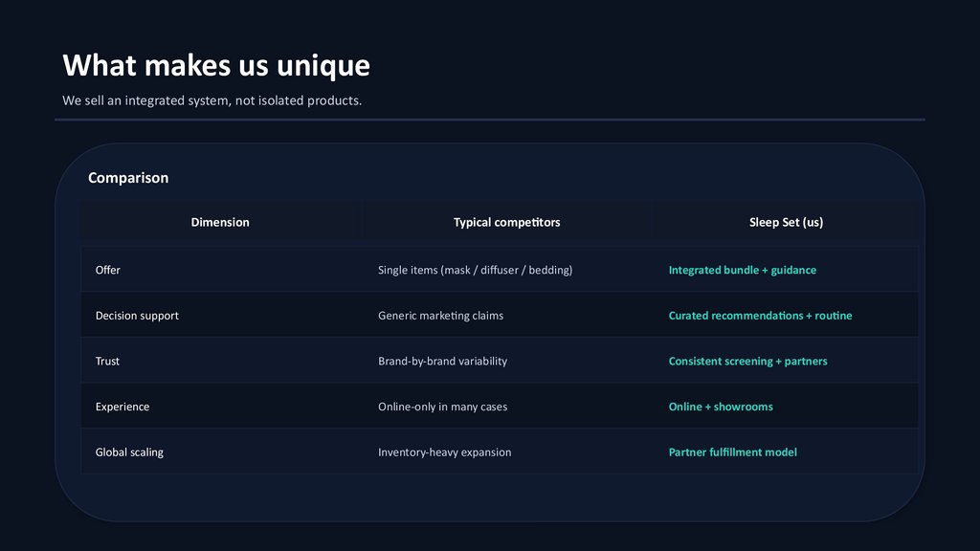Click the 'Brand-by-brand variability' cell
Image resolution: width=980 pixels, height=551 pixels.
coord(442,362)
